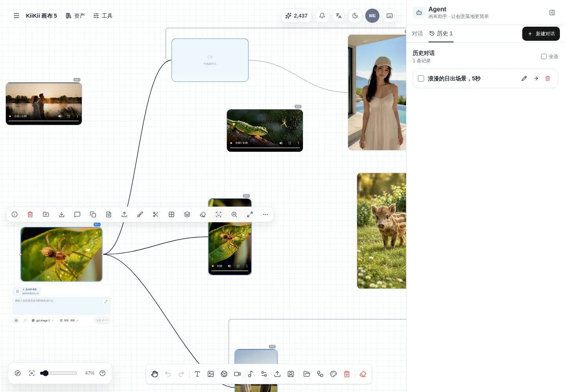565x392 pixels.
Task: Collapse the Agent side panel
Action: point(552,13)
